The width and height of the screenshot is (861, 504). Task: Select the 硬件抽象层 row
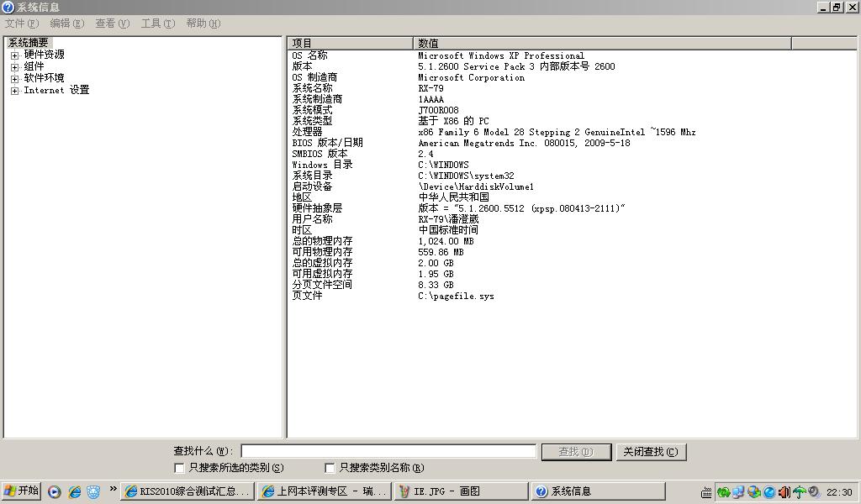(571, 208)
